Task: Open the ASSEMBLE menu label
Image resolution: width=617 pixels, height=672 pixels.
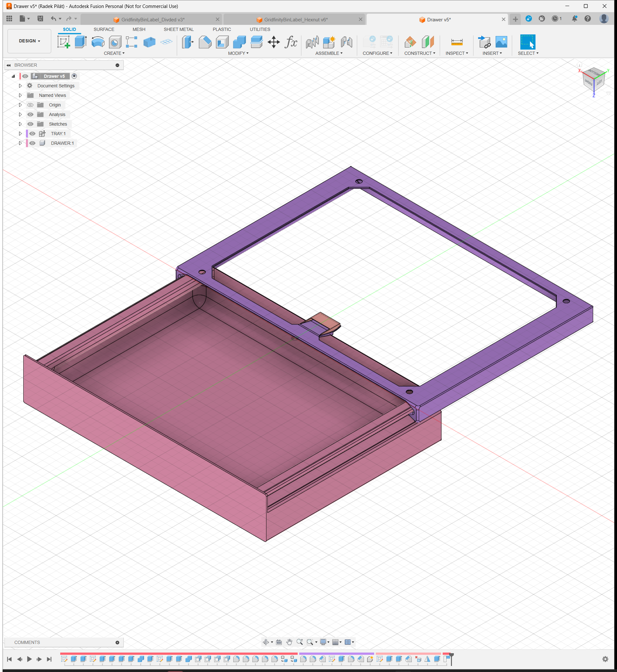Action: pos(329,54)
